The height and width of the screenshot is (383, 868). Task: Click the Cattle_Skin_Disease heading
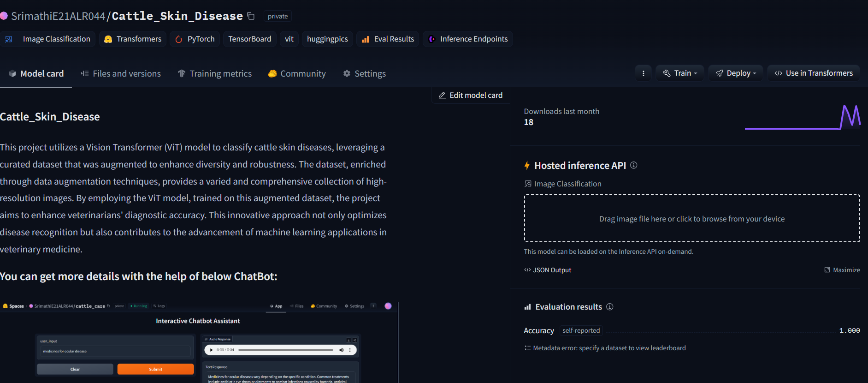[50, 117]
